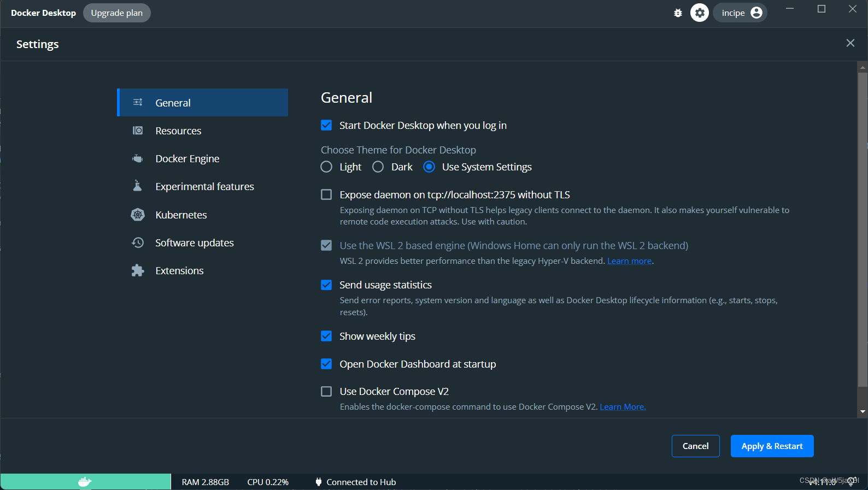The height and width of the screenshot is (490, 868).
Task: Click the incipe account avatar icon
Action: 756,13
